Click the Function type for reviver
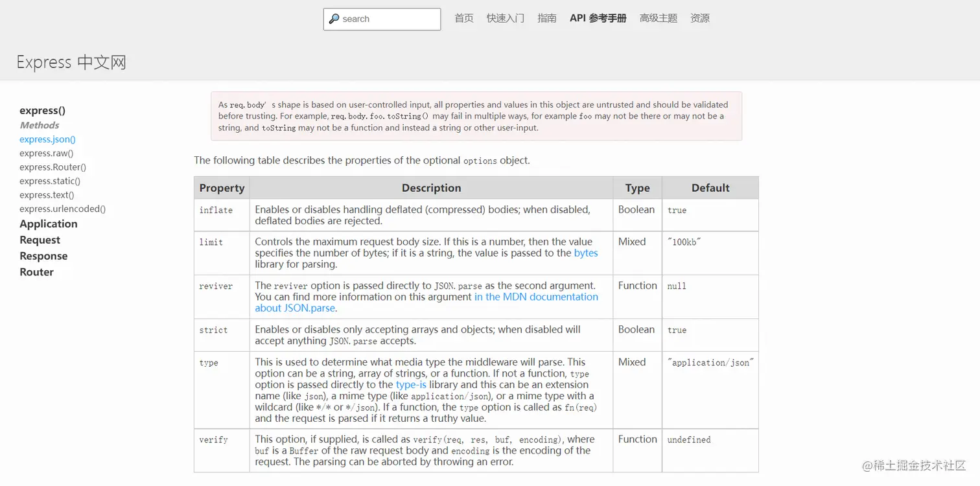 (x=638, y=285)
